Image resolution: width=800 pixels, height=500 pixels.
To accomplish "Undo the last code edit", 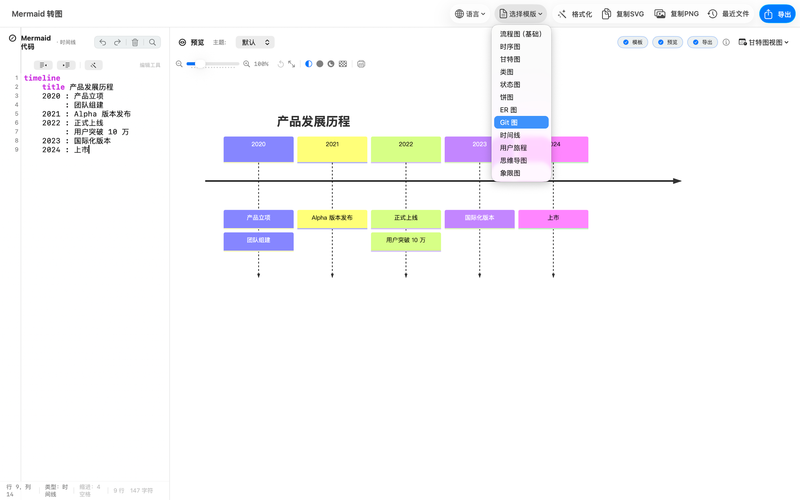I will pyautogui.click(x=103, y=42).
